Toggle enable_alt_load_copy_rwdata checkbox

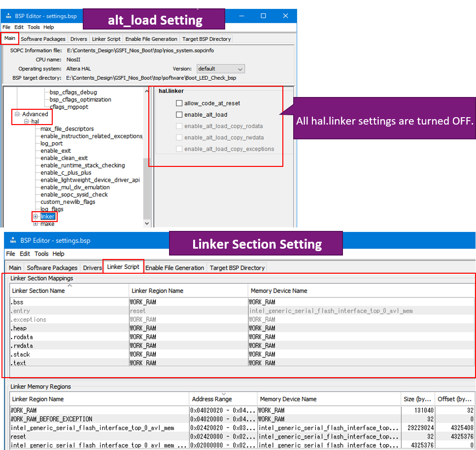179,138
